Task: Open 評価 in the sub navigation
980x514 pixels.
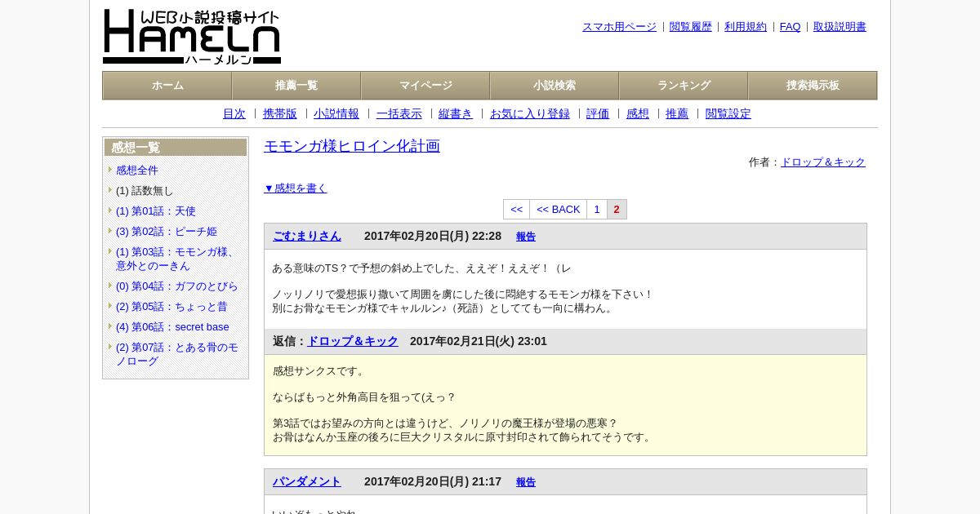Action: click(x=598, y=114)
